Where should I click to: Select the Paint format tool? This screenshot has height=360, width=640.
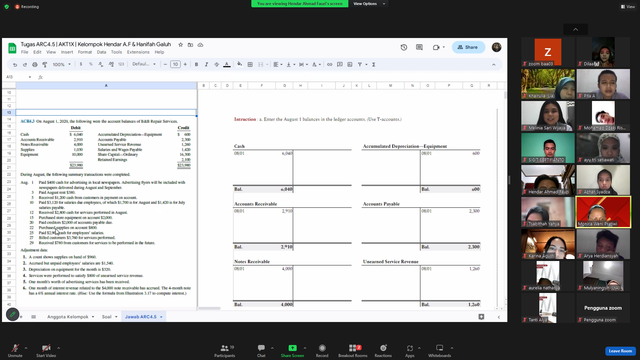44,64
